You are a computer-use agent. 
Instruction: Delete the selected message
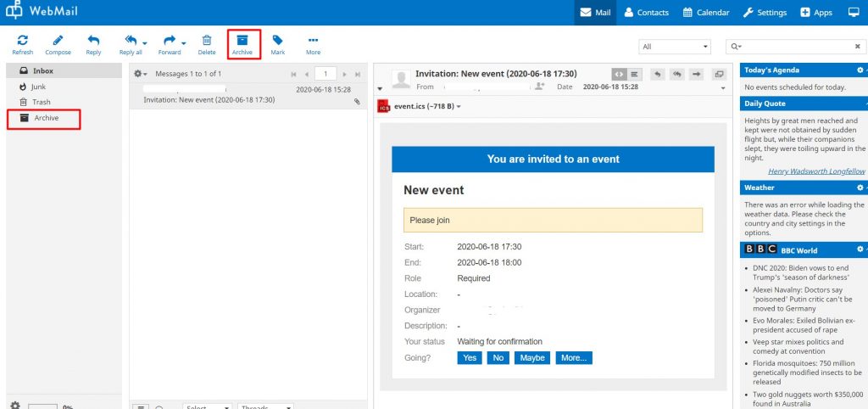click(207, 44)
